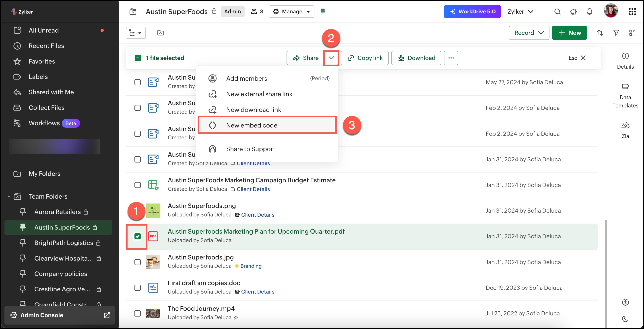
Task: Click the new team folder icon in toolbar
Action: [161, 33]
